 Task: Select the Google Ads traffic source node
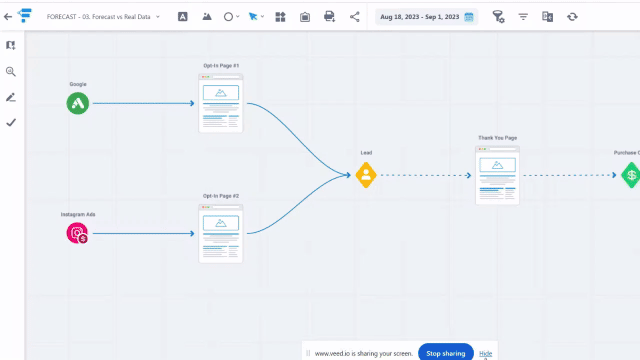[78, 103]
